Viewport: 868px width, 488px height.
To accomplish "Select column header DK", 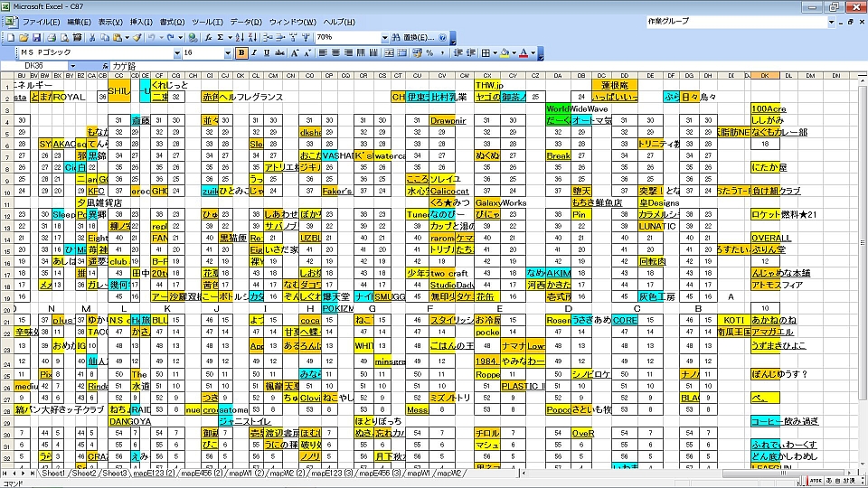I will [x=765, y=75].
